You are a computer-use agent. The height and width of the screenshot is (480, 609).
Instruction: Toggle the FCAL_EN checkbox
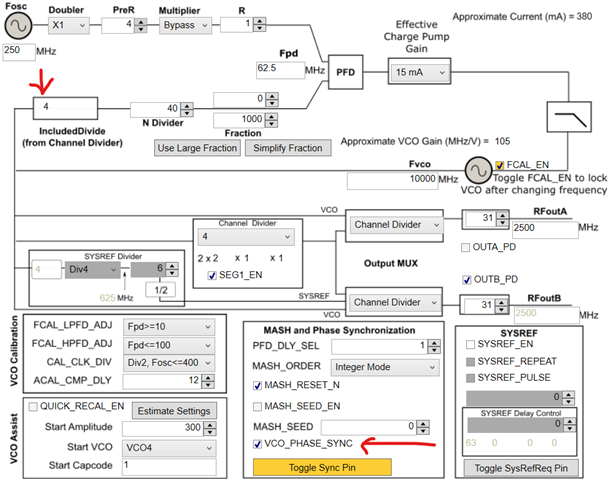(x=500, y=165)
